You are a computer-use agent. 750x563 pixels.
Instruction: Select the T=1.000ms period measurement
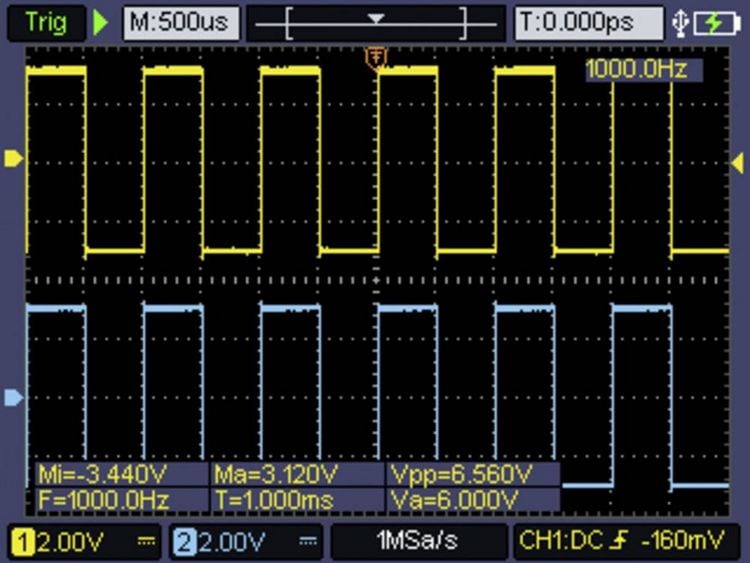pos(297,500)
